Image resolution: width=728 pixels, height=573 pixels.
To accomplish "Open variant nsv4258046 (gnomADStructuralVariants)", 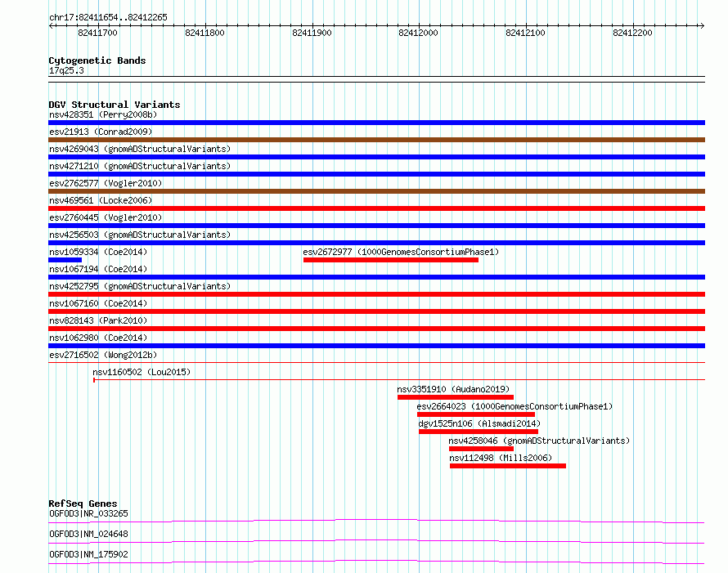I will [540, 441].
